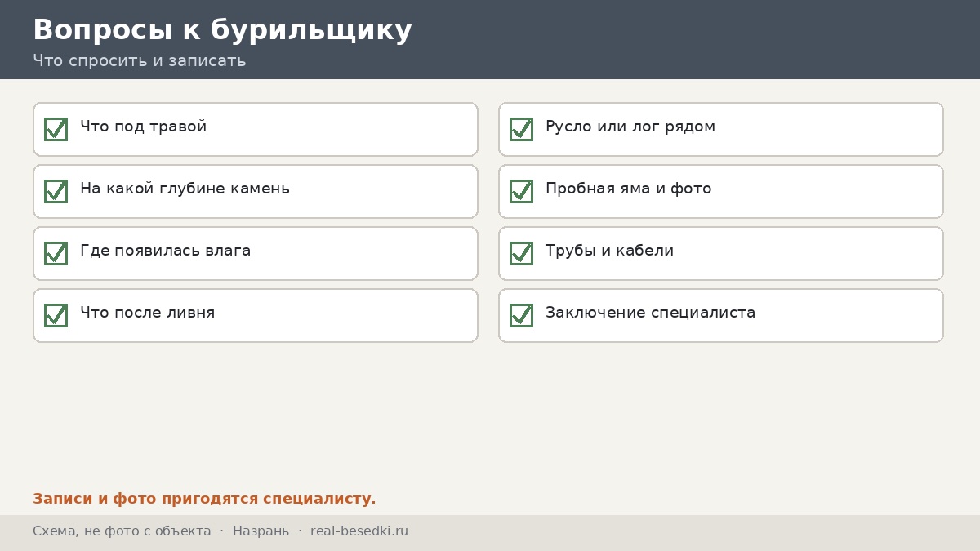Toggle the "Где появилась влага" checkbox
The width and height of the screenshot is (980, 551).
[x=56, y=253]
